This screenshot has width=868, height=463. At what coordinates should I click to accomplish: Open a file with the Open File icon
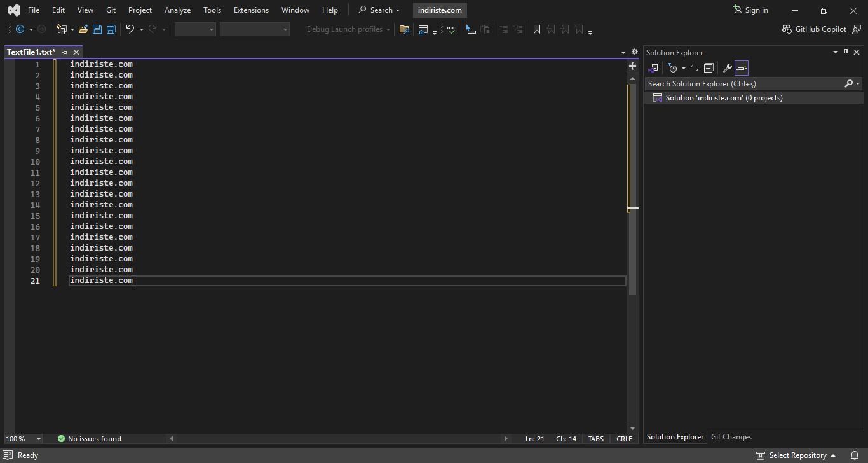click(83, 29)
